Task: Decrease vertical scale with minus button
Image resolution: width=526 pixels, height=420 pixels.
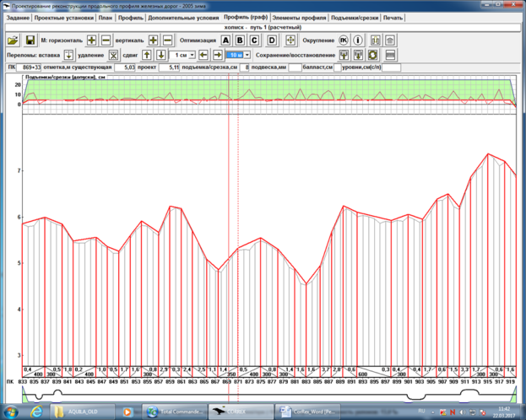Action: pos(167,40)
